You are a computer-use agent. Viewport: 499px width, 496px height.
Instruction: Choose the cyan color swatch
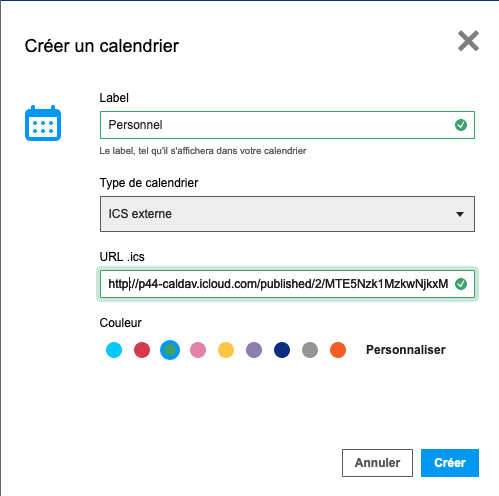114,350
